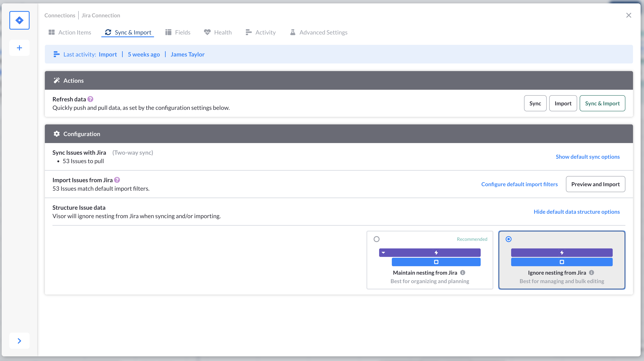The height and width of the screenshot is (361, 644).
Task: Click the Maintain nesting purple bar caret
Action: point(383,253)
